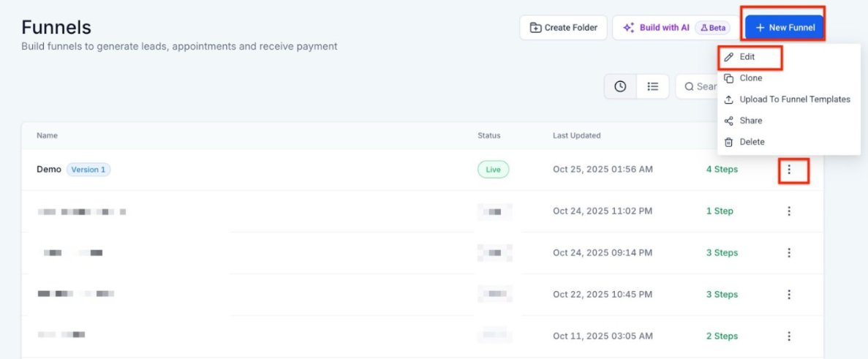Open the three-dot menu for Demo funnel
The height and width of the screenshot is (359, 868).
pos(789,170)
